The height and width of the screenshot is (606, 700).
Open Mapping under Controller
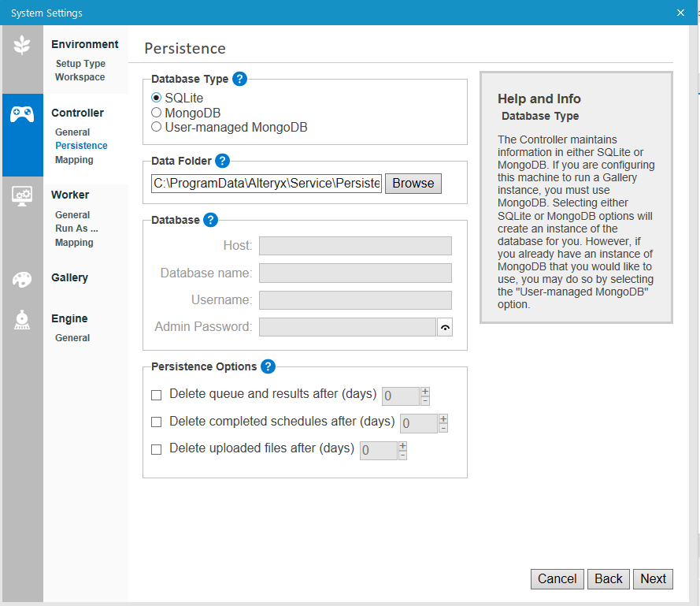tap(74, 160)
